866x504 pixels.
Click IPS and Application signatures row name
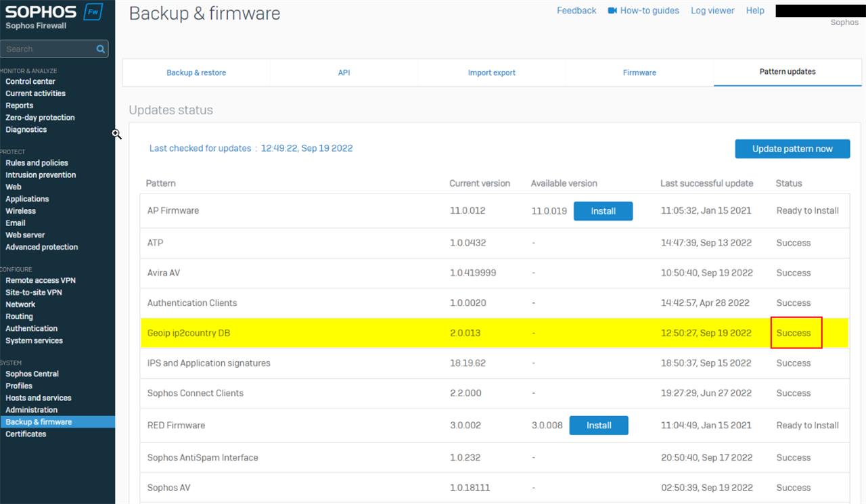[x=208, y=363]
